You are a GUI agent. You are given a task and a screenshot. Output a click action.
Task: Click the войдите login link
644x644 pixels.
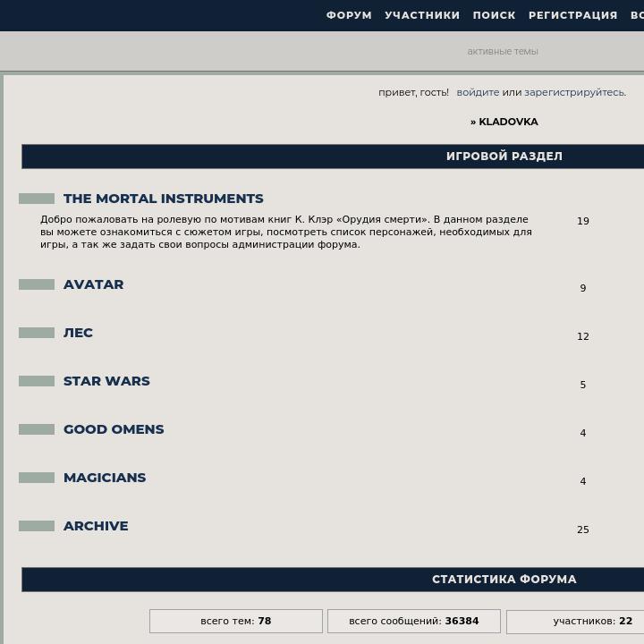coord(478,92)
